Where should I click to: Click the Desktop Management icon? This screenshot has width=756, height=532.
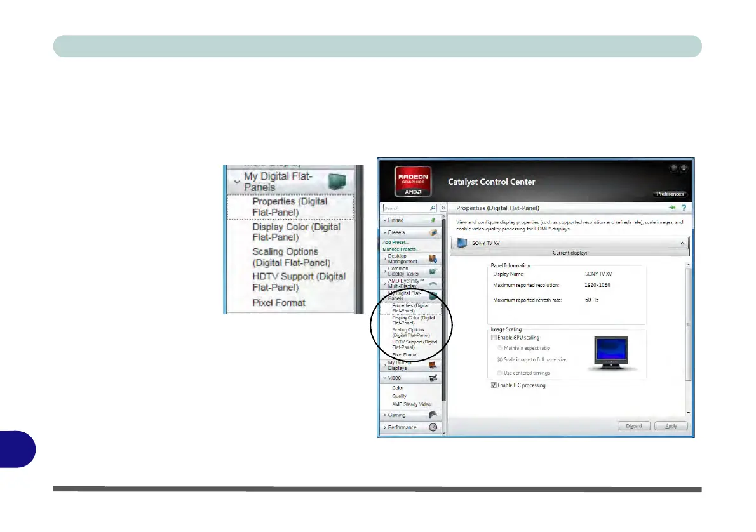(433, 259)
